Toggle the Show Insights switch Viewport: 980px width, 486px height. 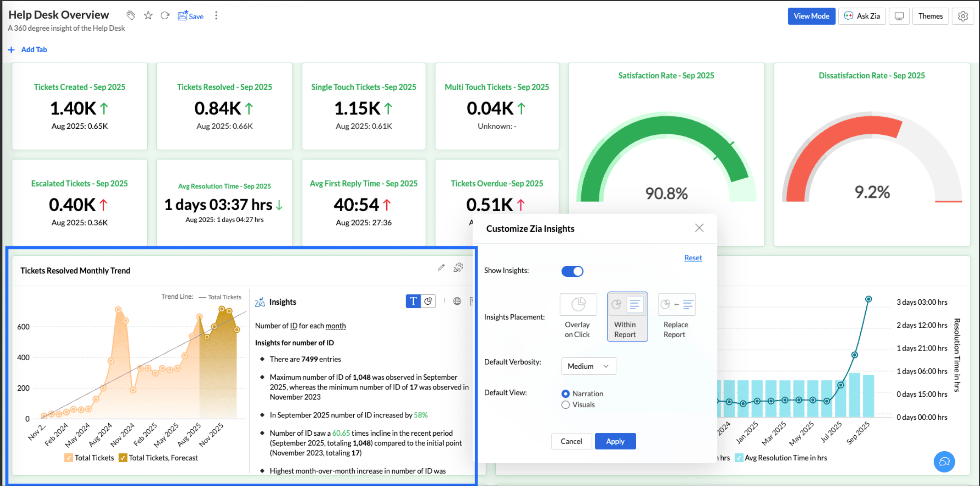point(572,271)
